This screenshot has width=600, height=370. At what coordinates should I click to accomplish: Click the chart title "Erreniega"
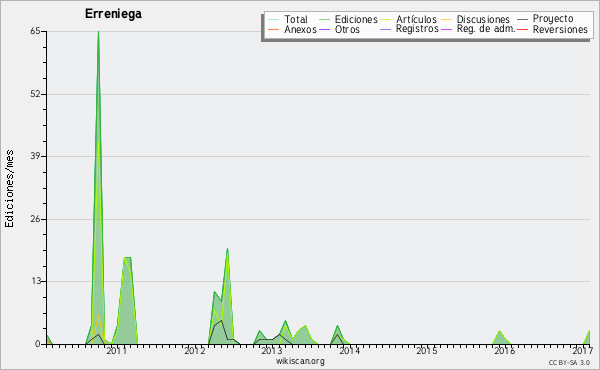(113, 14)
